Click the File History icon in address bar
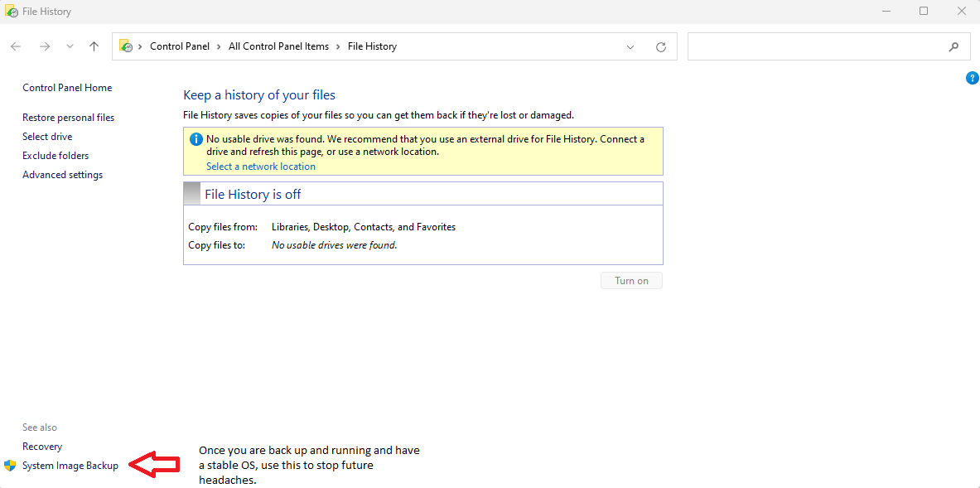980x488 pixels. click(x=126, y=46)
